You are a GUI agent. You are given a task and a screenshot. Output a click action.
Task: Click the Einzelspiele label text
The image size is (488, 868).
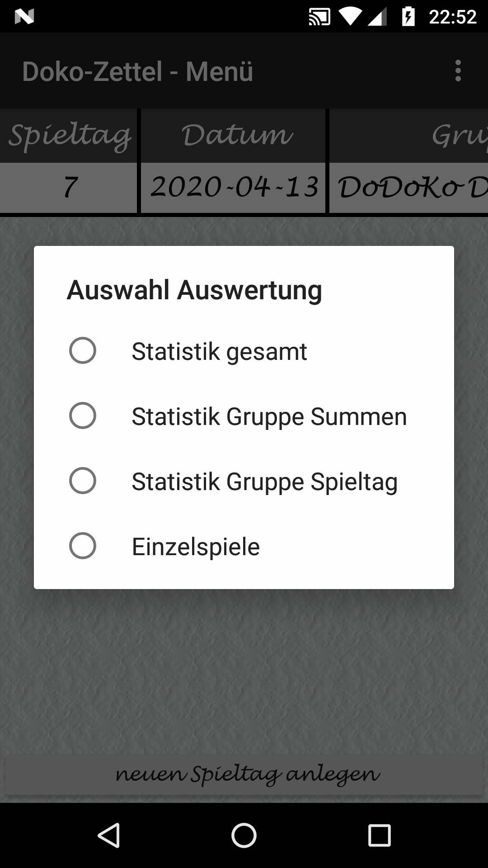(x=196, y=547)
